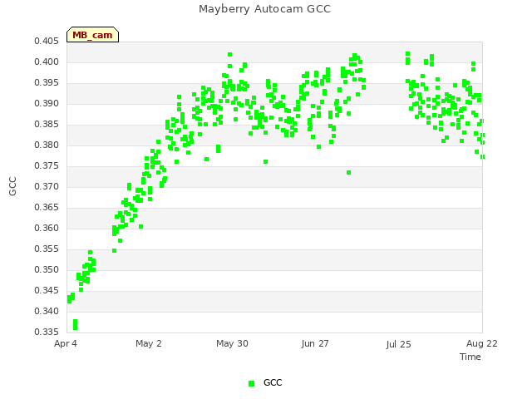
Task: Click the 0.350 y-axis value
Action: pos(47,269)
